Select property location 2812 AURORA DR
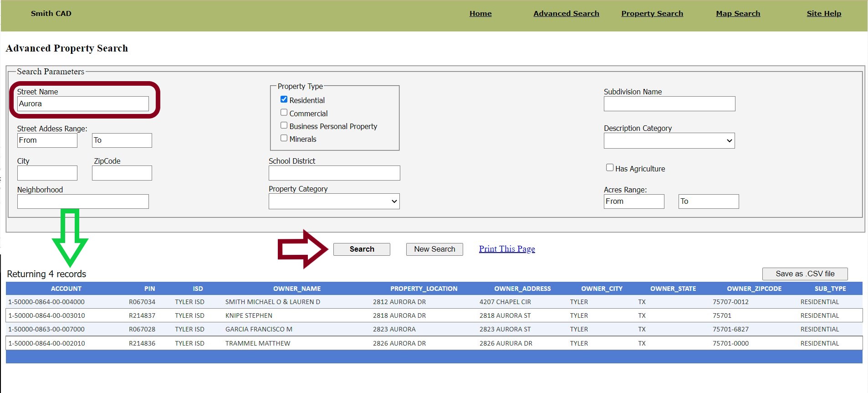Image resolution: width=868 pixels, height=393 pixels. point(399,302)
